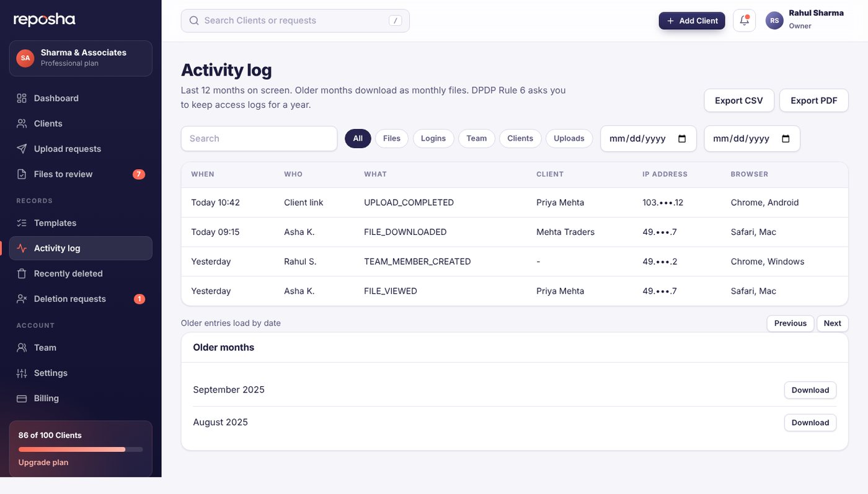Click the FILE_VIEWED entry
Viewport: 868px width, 494px height.
pos(391,291)
